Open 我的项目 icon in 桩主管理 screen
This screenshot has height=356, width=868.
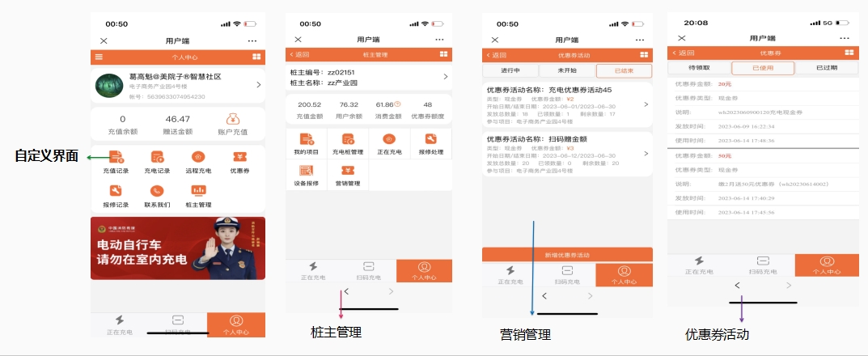pos(306,139)
